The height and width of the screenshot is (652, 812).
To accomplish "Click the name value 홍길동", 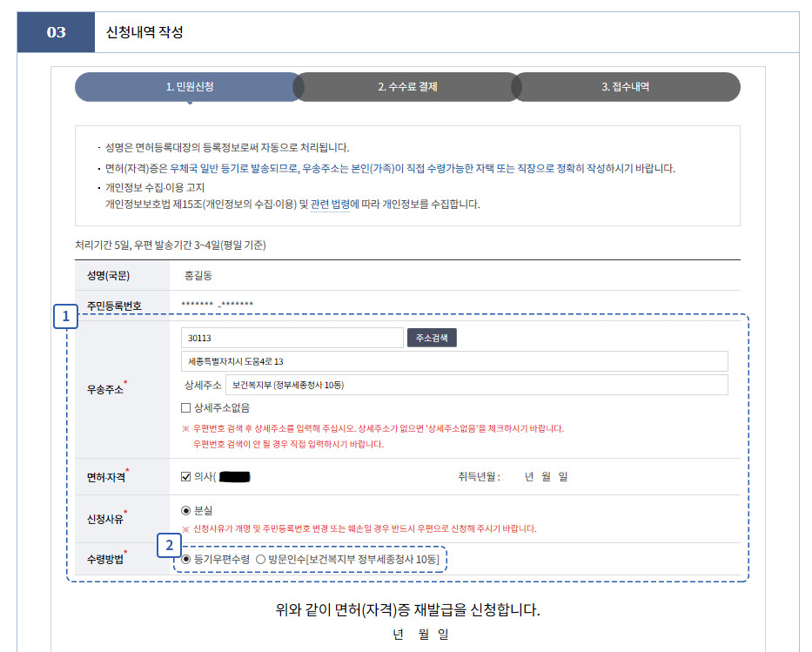I will (x=198, y=275).
